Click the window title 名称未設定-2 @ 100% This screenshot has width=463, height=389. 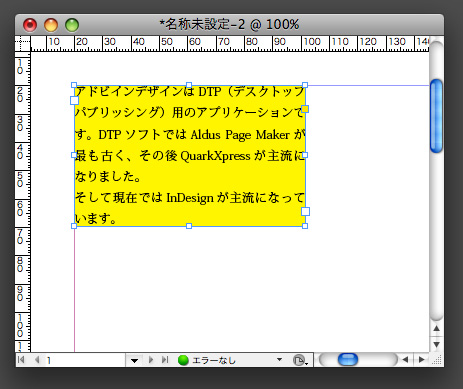coord(229,24)
